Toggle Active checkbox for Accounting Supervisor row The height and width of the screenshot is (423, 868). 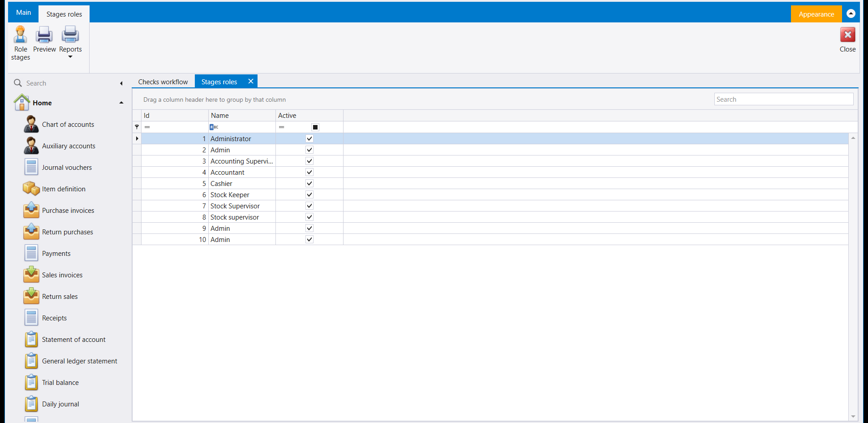pos(309,161)
